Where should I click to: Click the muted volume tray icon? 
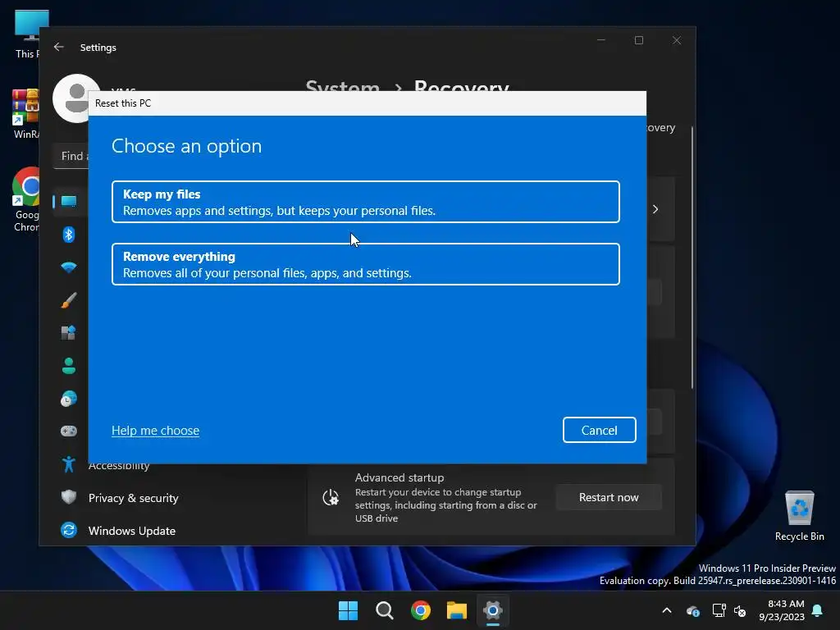740,610
